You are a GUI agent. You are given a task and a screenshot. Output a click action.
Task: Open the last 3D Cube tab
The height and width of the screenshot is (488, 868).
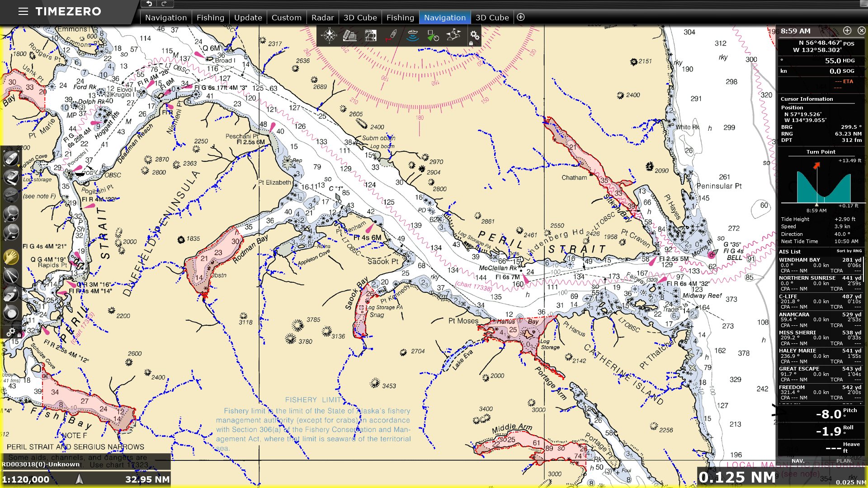pyautogui.click(x=492, y=18)
